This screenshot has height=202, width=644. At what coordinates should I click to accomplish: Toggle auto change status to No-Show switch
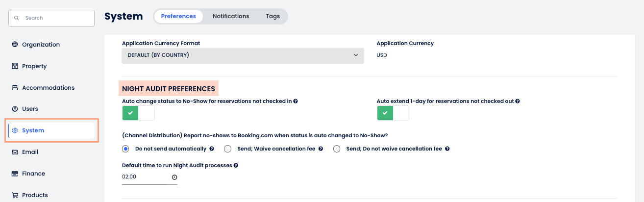138,113
